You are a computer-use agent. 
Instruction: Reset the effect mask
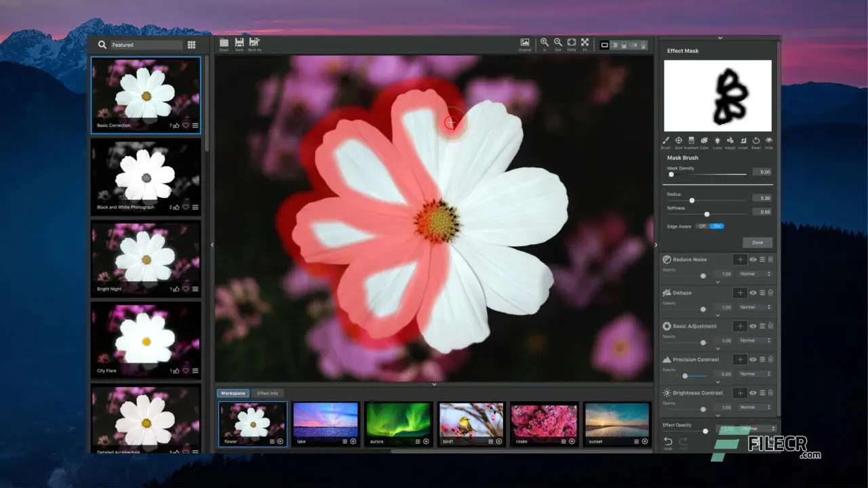756,140
